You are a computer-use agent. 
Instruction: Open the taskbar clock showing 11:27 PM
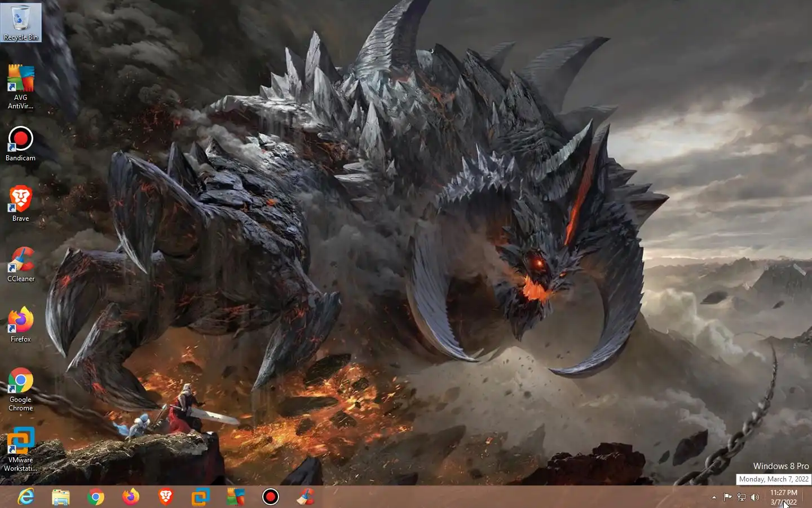783,497
